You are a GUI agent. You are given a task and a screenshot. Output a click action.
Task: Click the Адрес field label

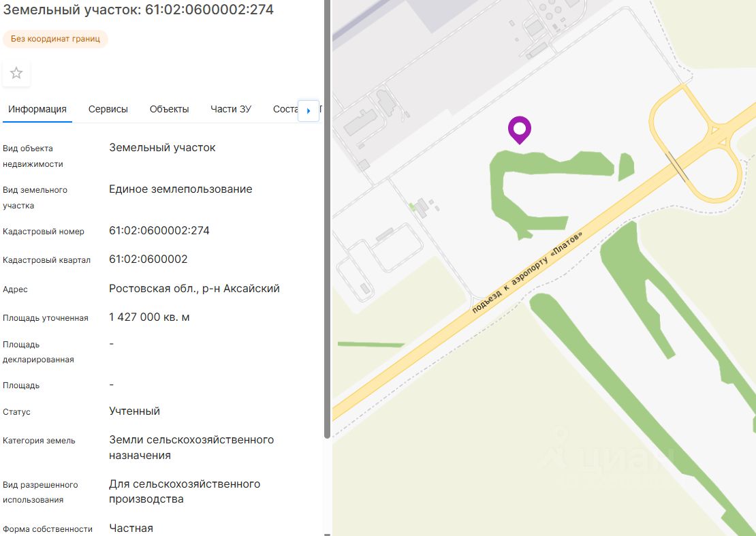point(15,289)
